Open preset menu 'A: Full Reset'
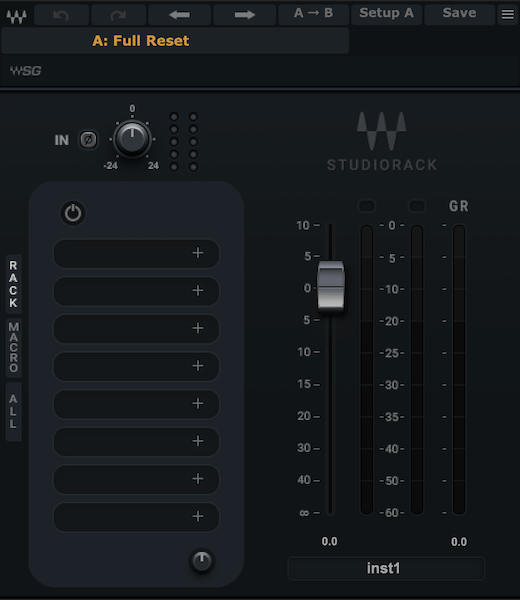 [x=175, y=41]
